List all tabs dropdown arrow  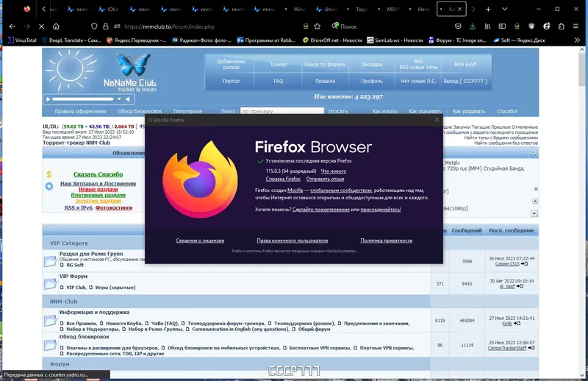coord(504,9)
